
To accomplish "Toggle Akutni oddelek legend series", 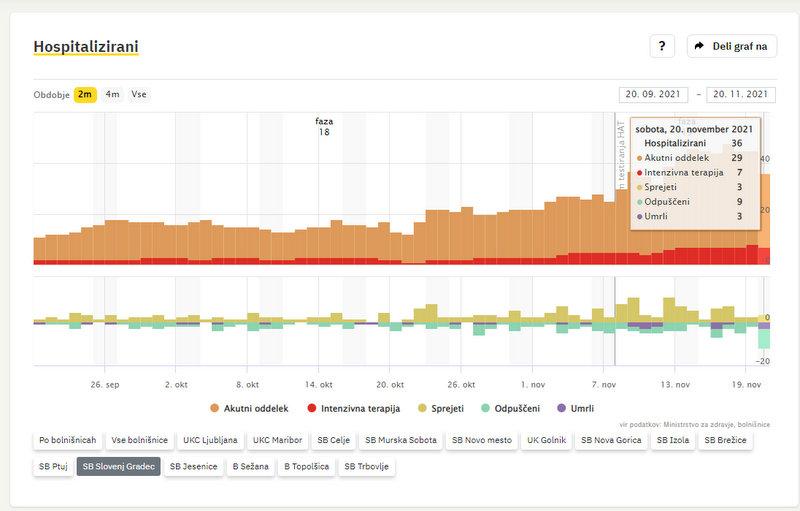I will tap(249, 408).
